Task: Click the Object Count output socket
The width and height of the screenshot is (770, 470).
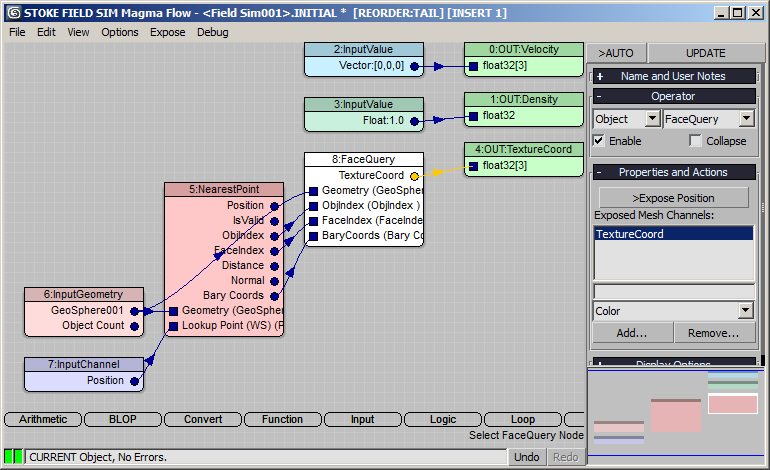Action: coord(134,326)
